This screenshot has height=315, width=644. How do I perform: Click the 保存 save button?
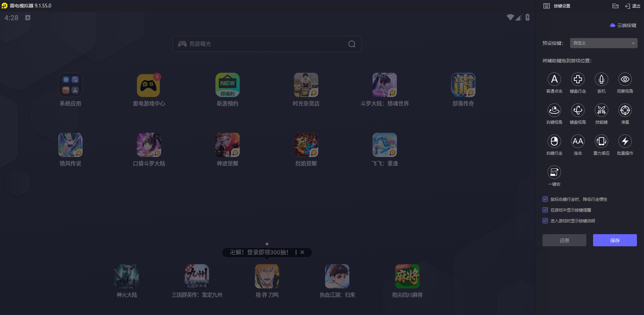(615, 240)
